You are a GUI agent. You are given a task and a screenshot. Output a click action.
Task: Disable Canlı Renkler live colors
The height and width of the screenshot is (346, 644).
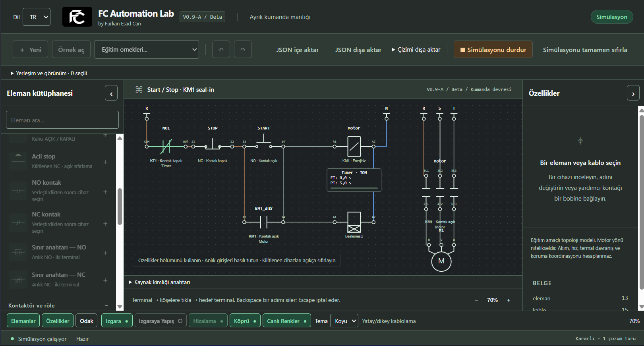click(x=287, y=321)
